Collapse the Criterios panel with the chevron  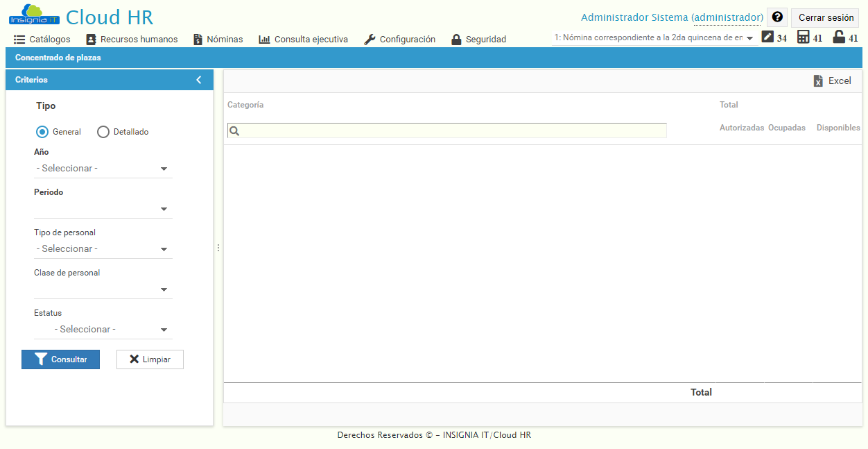click(199, 79)
